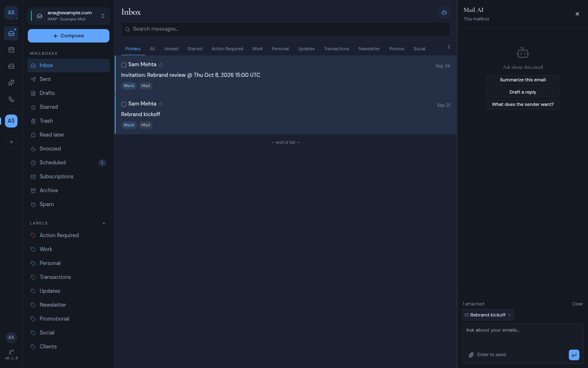Click the git branch version icon

[x=11, y=352]
